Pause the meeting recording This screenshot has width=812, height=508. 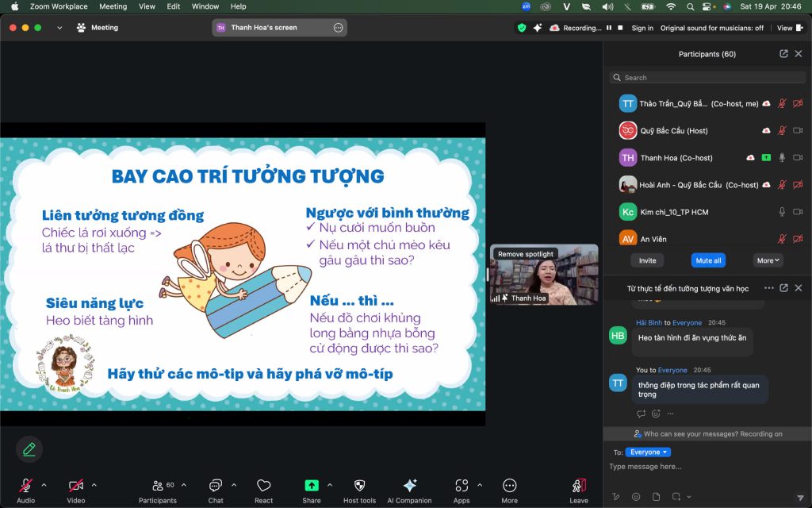click(609, 28)
